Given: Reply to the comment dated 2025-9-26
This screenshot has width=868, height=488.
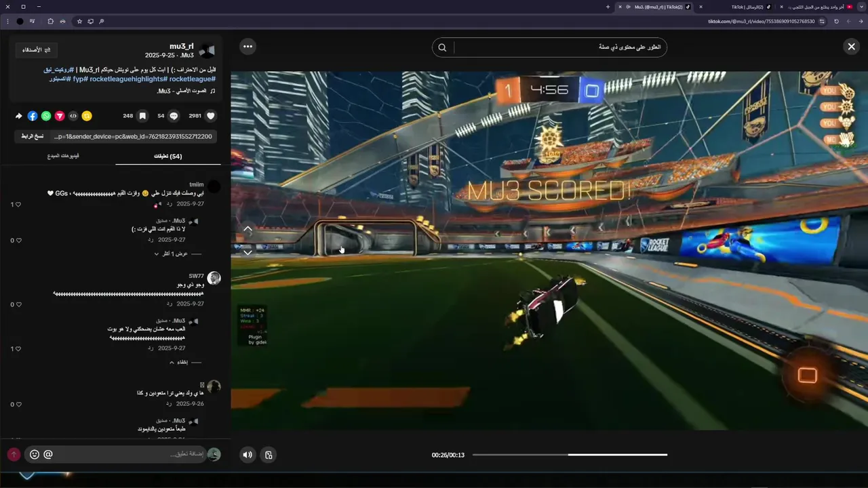Looking at the screenshot, I should pyautogui.click(x=170, y=403).
